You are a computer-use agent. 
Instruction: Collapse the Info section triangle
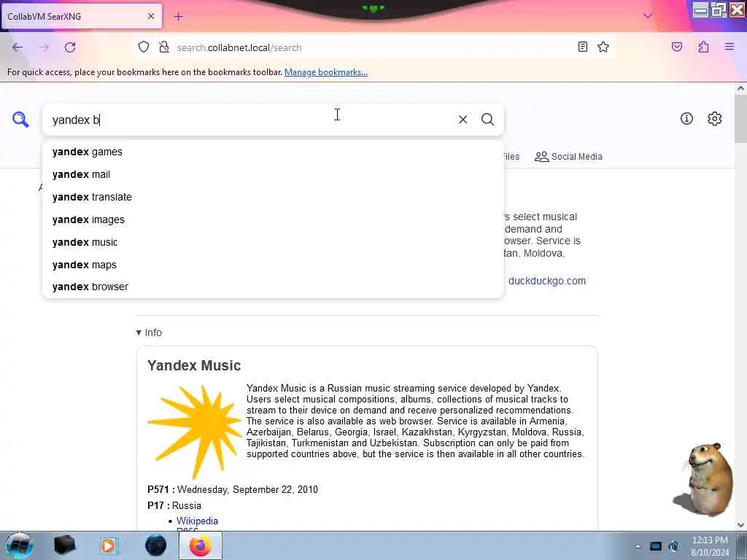[139, 332]
